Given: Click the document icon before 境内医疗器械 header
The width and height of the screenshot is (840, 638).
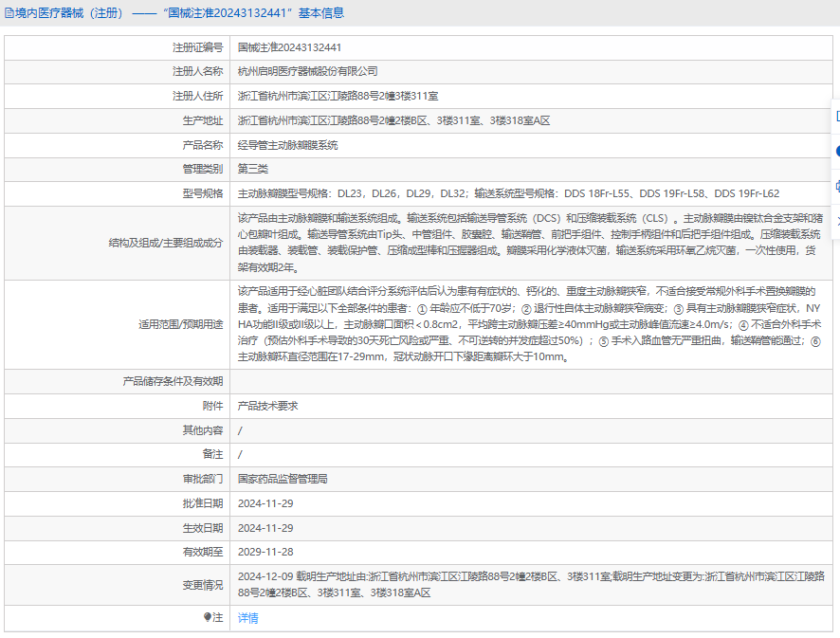Looking at the screenshot, I should [9, 13].
